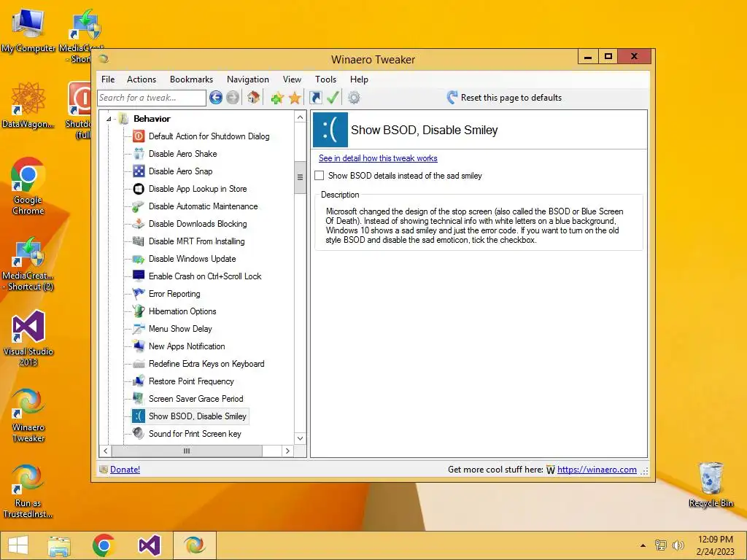
Task: Click the export shortcut arrow toolbar icon
Action: pyautogui.click(x=315, y=98)
